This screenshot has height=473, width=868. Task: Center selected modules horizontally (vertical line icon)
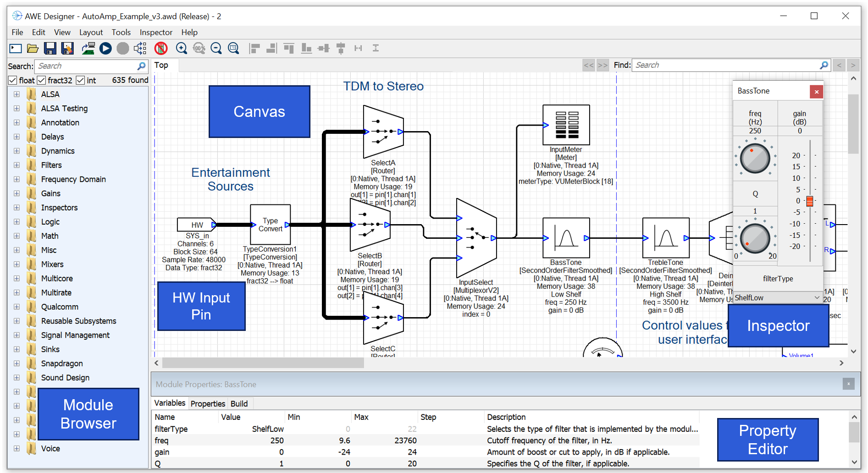(341, 48)
